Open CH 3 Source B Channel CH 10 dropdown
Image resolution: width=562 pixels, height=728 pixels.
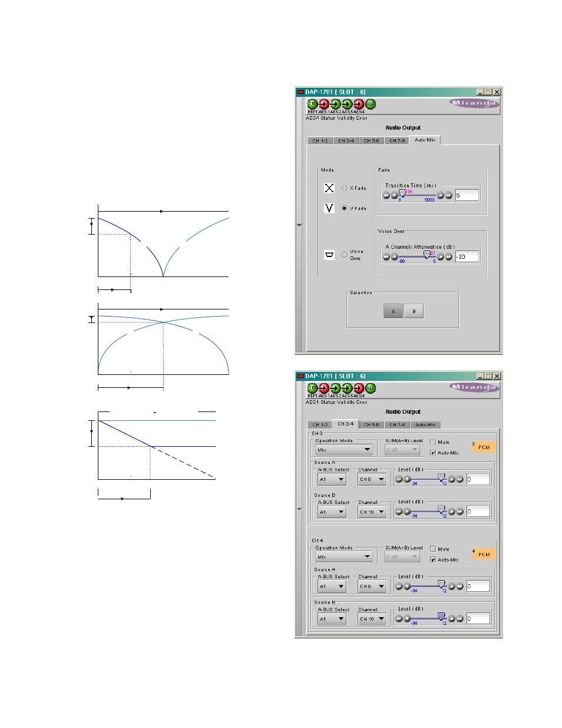point(372,512)
